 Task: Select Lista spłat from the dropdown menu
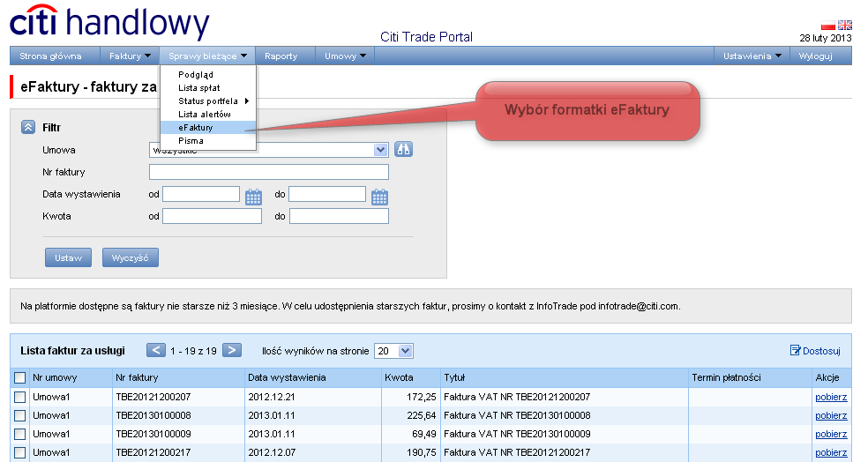(x=198, y=87)
